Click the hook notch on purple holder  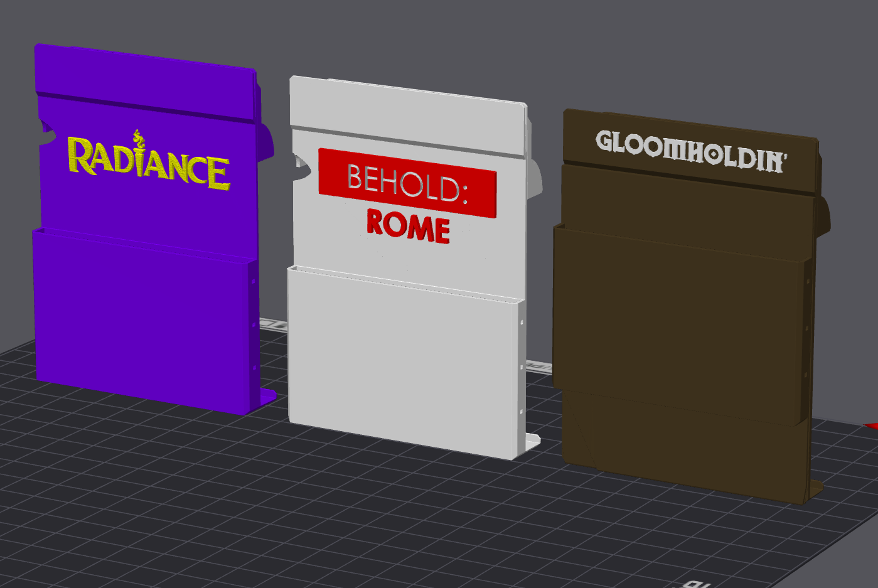click(x=45, y=134)
